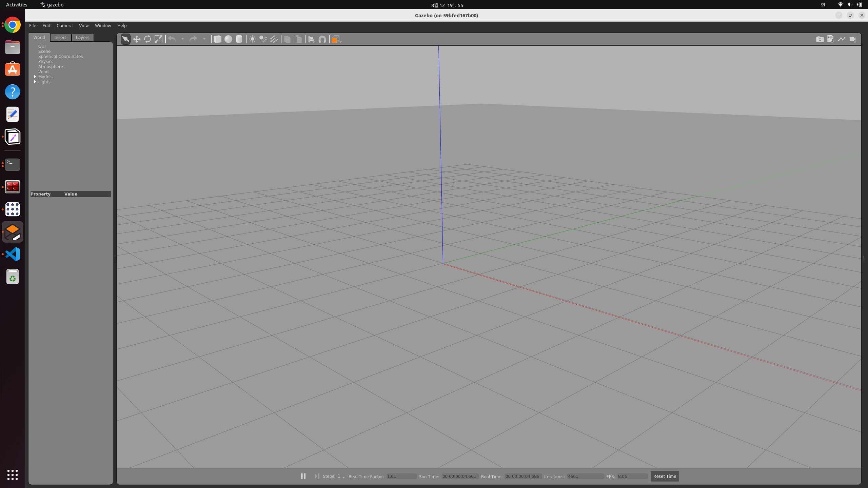Pause the simulation
This screenshot has width=868, height=488.
303,476
